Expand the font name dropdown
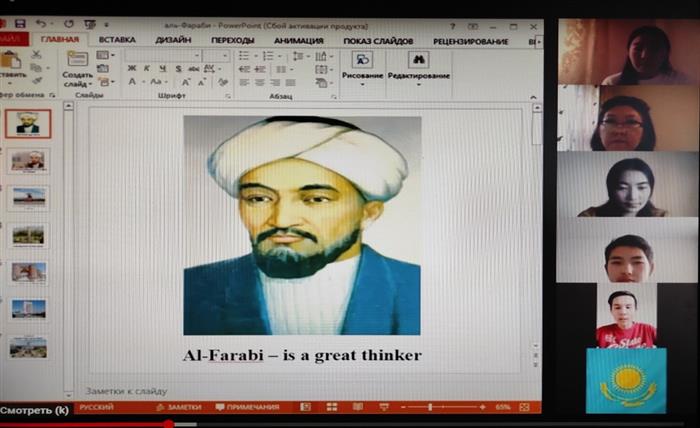Viewport: 700px width, 428px height. [x=197, y=55]
